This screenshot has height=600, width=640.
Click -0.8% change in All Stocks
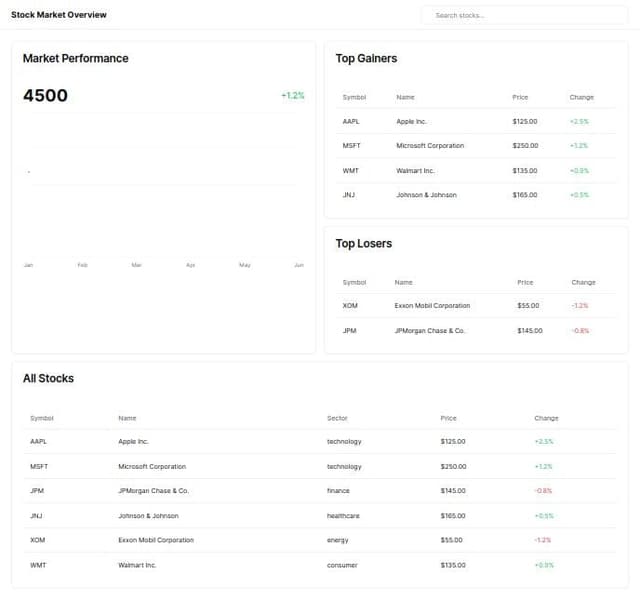tap(543, 491)
